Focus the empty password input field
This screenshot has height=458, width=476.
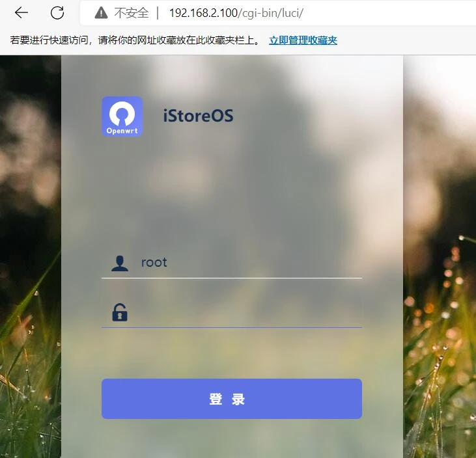(247, 312)
